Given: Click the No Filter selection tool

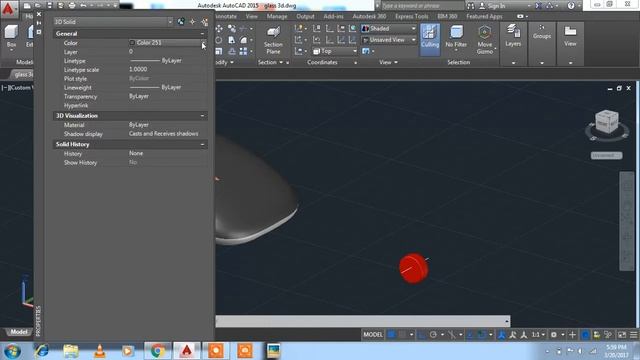Looking at the screenshot, I should [456, 37].
